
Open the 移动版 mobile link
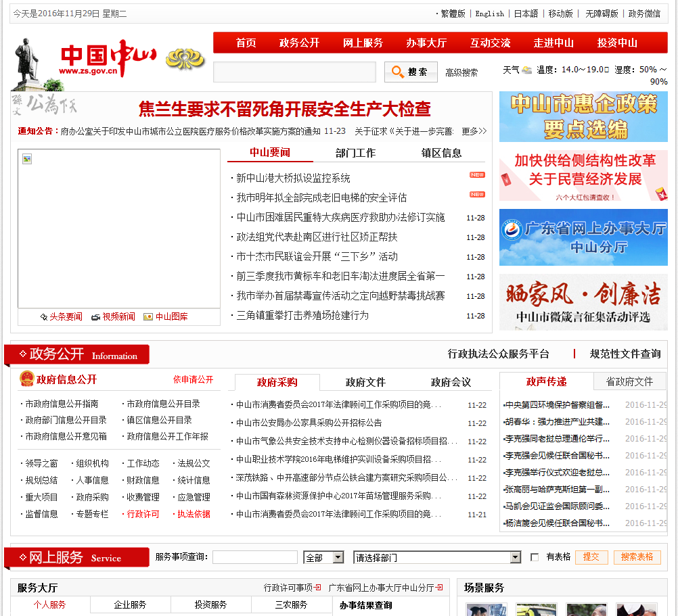(x=560, y=14)
